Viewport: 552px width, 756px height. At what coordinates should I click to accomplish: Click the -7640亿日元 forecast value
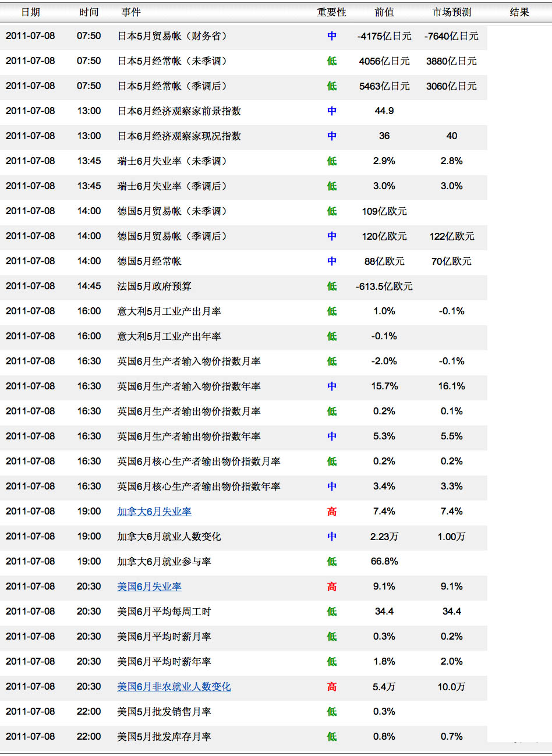coord(452,36)
